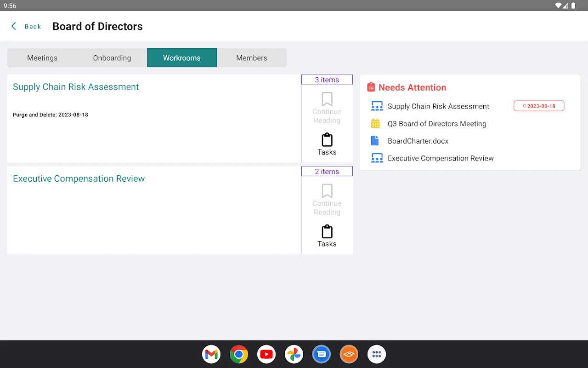Open Executive Compensation Review in Needs Attention list
Screen dimensions: 588x368
[x=441, y=158]
